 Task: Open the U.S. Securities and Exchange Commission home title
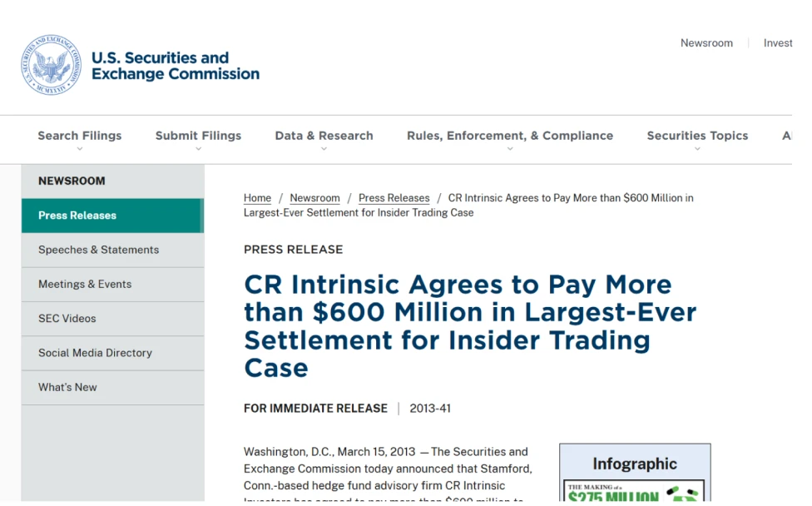(176, 66)
